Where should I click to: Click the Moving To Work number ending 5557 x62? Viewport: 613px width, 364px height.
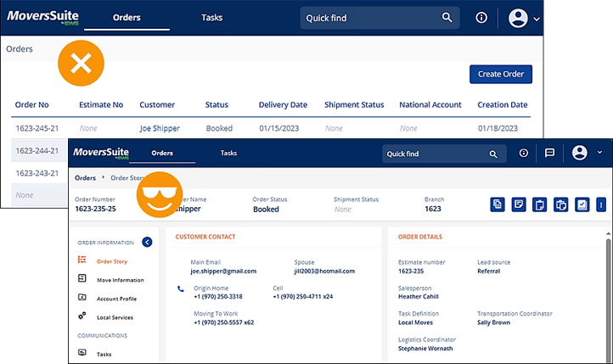[x=224, y=322]
